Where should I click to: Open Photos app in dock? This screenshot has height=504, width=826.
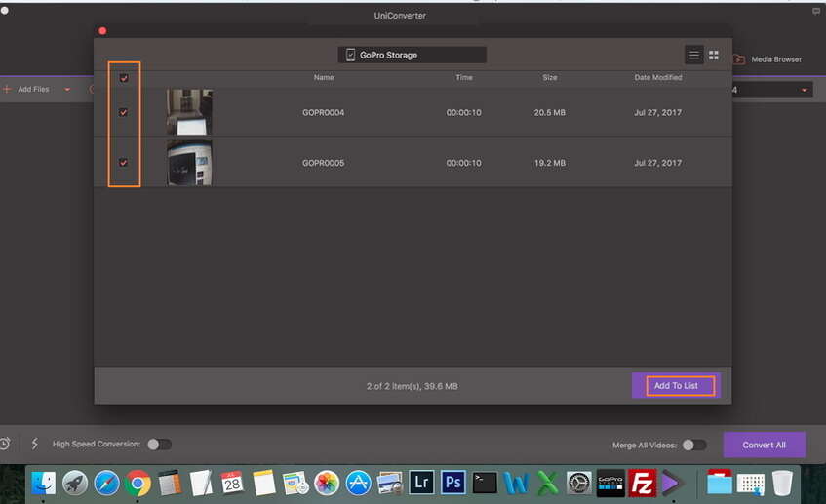pos(327,483)
